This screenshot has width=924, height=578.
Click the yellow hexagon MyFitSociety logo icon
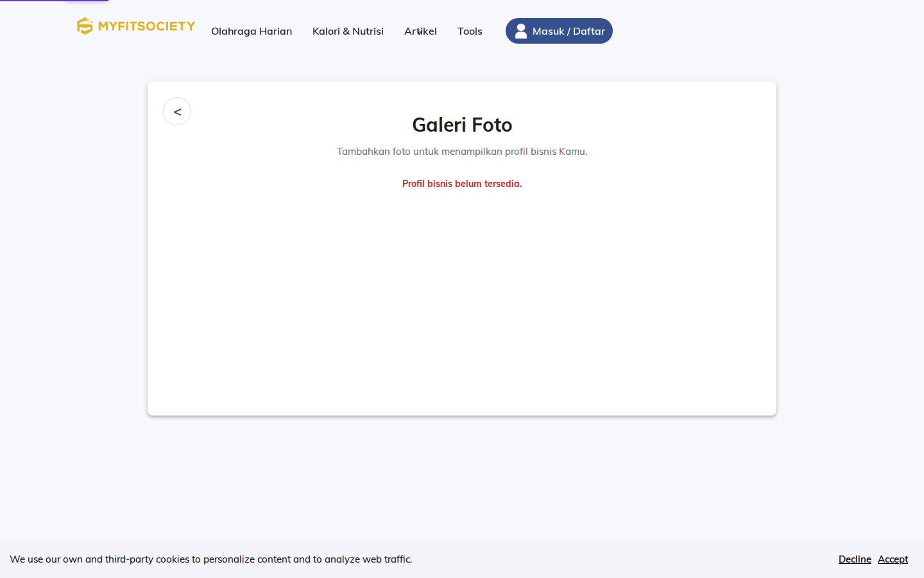(x=85, y=26)
